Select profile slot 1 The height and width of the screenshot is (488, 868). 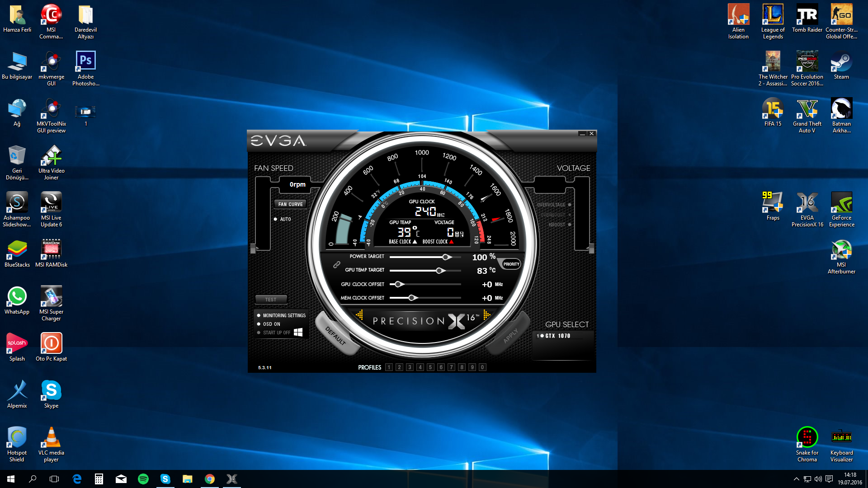[389, 367]
